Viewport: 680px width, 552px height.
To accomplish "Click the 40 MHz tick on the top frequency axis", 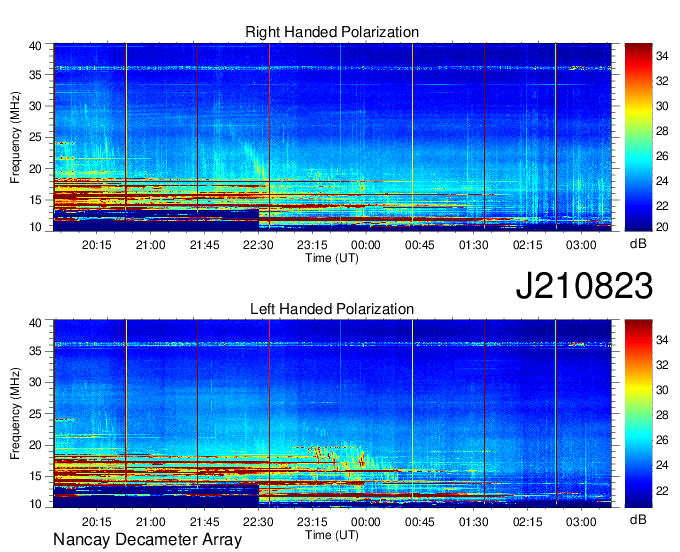I will (x=35, y=46).
